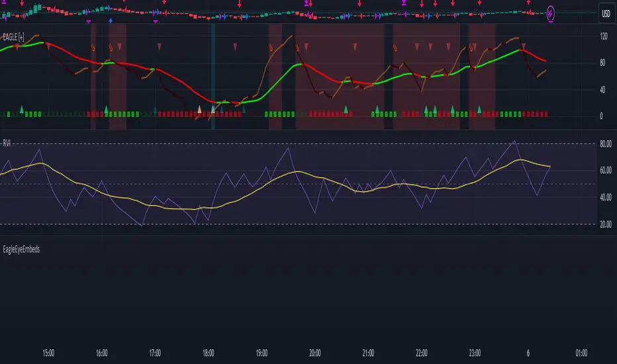Click the 01:00 label on time axis

[582, 352]
